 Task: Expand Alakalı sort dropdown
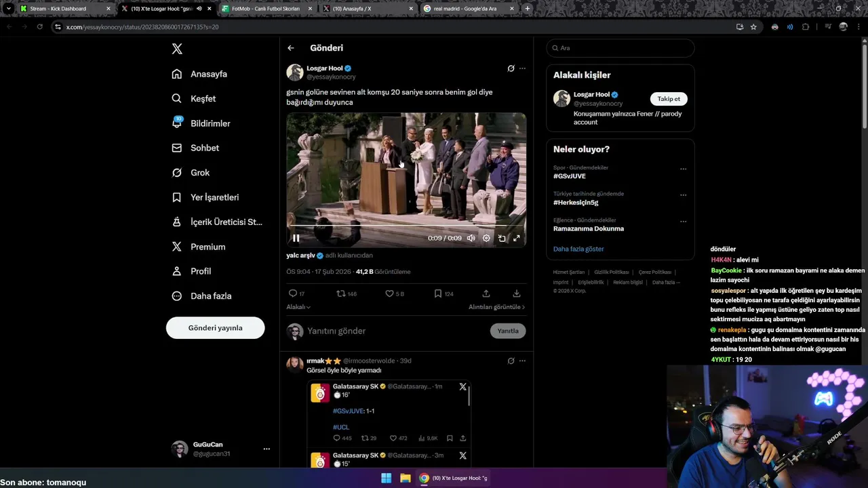point(298,307)
